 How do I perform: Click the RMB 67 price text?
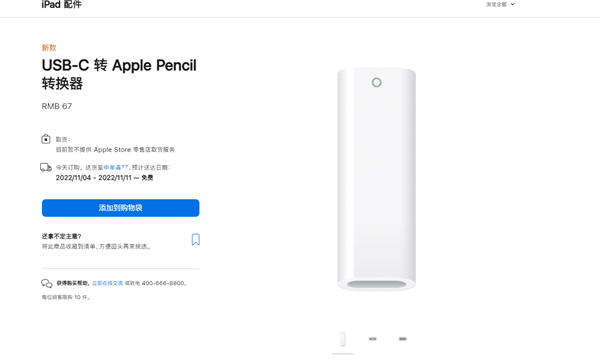click(x=57, y=106)
